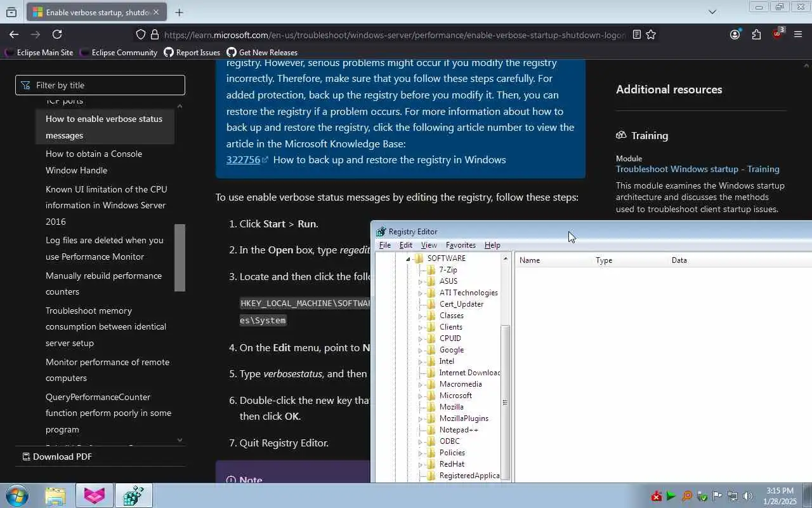Image resolution: width=812 pixels, height=508 pixels.
Task: Open the Firefox account icon
Action: point(735,35)
